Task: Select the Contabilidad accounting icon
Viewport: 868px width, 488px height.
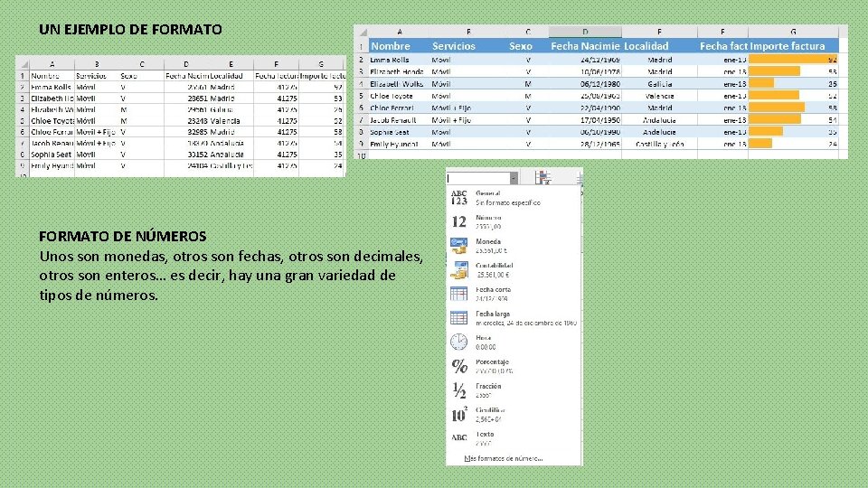Action: pyautogui.click(x=459, y=270)
